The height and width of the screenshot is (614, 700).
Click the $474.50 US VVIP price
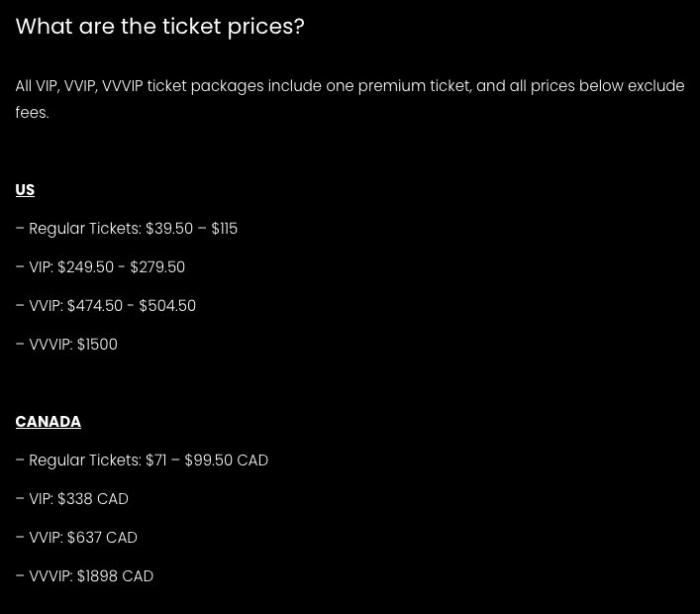coord(95,306)
